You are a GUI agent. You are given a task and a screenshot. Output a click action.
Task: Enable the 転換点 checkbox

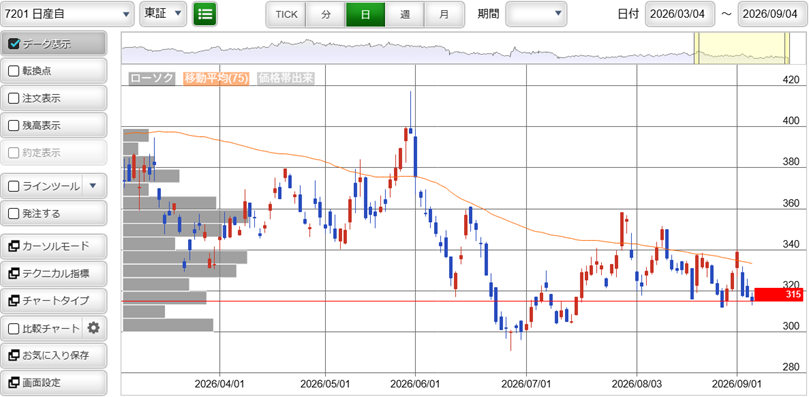(13, 71)
